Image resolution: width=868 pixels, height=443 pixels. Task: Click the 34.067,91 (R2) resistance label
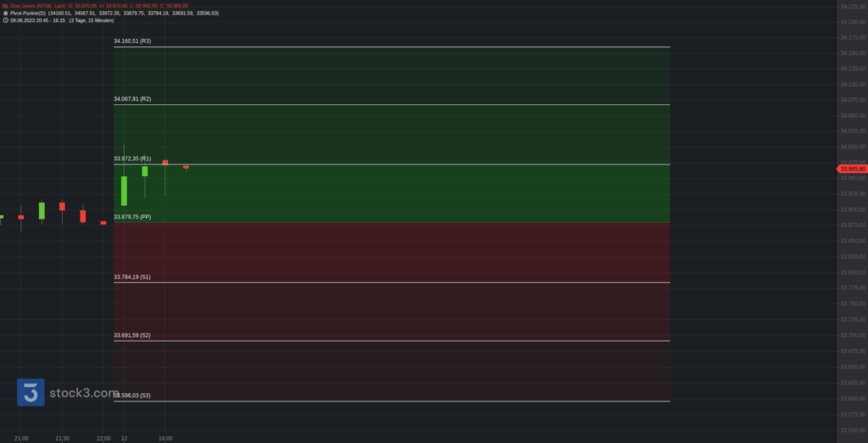pyautogui.click(x=132, y=99)
